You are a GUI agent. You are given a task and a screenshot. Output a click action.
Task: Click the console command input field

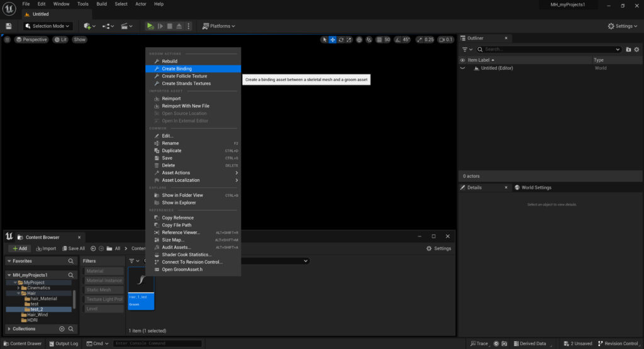tap(157, 344)
